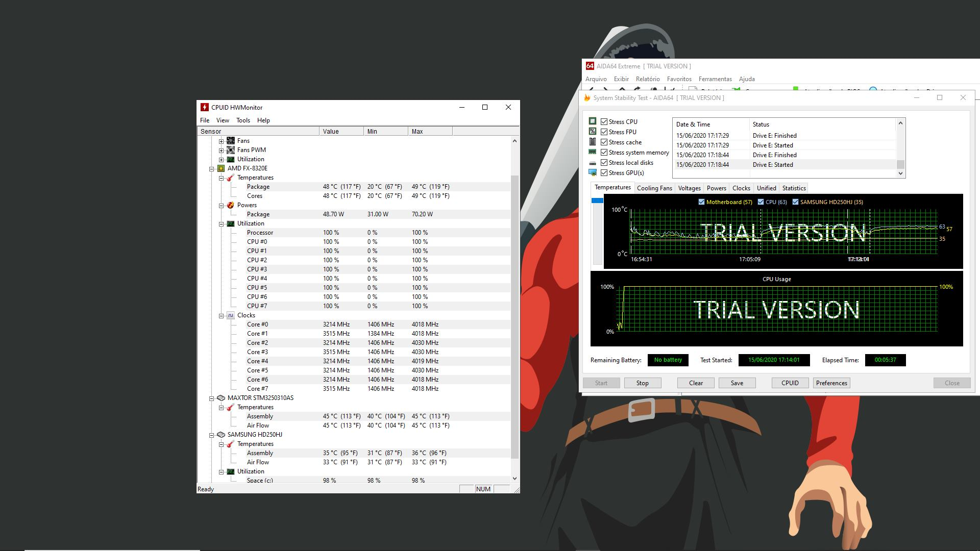Click log list scroll up arrow
Screen dimensions: 980x551
click(900, 123)
